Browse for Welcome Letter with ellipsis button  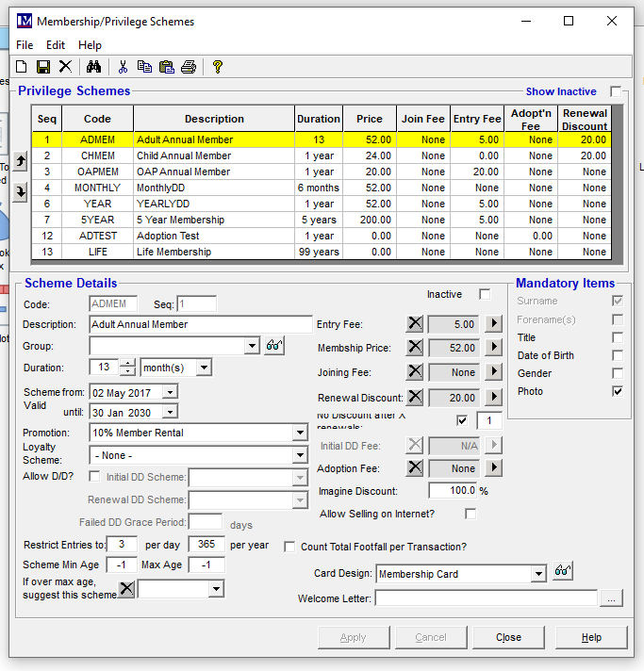click(x=612, y=598)
